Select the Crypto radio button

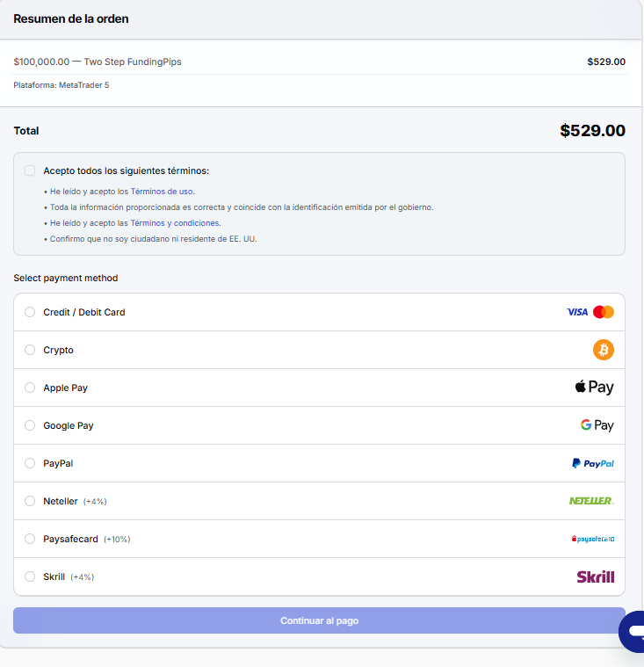click(30, 350)
